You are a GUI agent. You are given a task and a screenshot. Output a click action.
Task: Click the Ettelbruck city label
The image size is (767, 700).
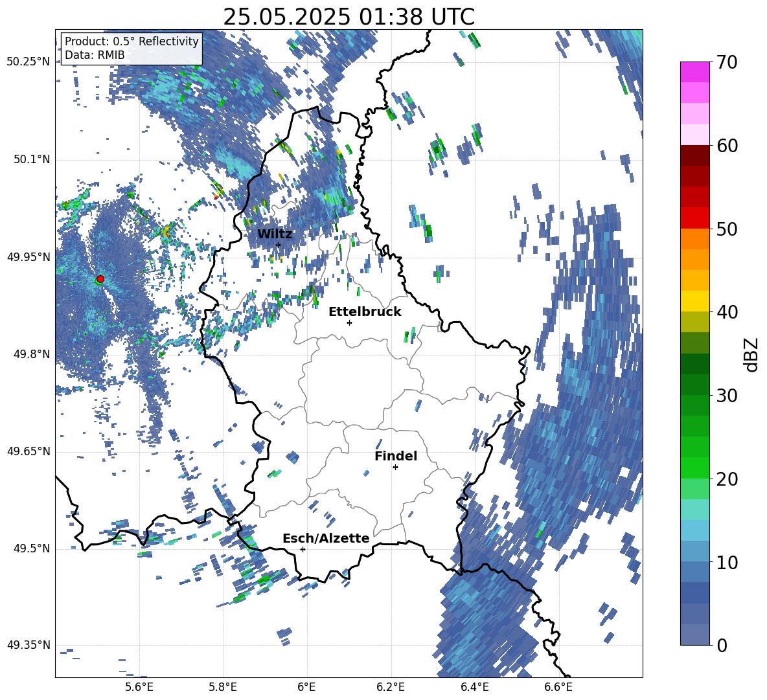(x=365, y=312)
